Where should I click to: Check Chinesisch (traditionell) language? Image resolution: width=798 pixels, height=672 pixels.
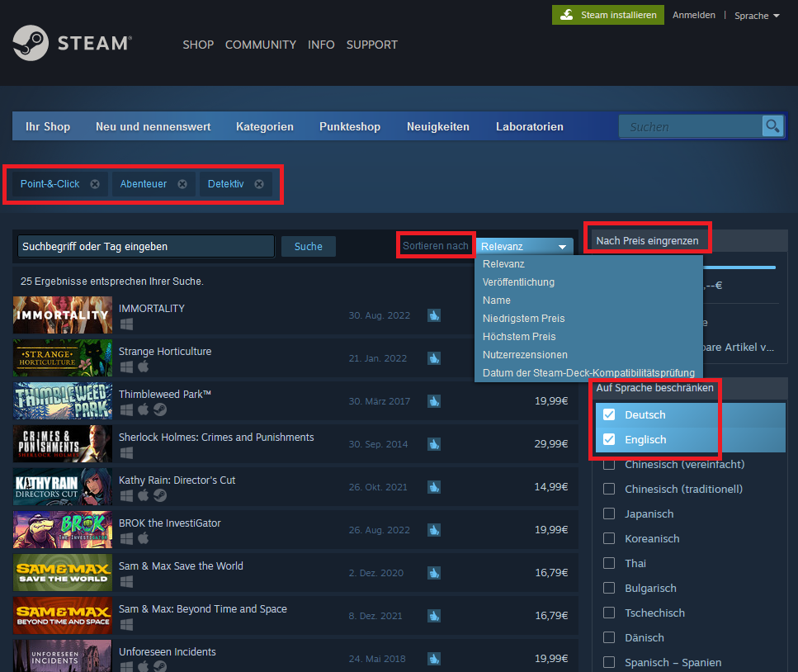(609, 489)
